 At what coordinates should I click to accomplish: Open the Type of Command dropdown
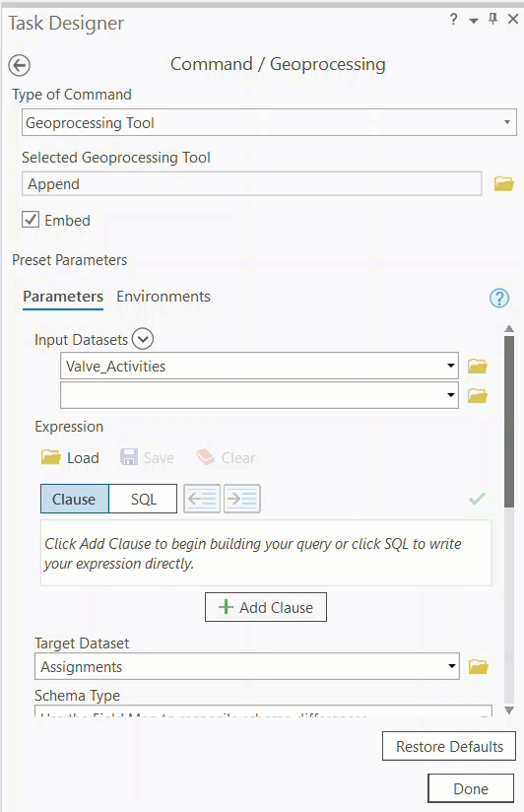(x=269, y=123)
